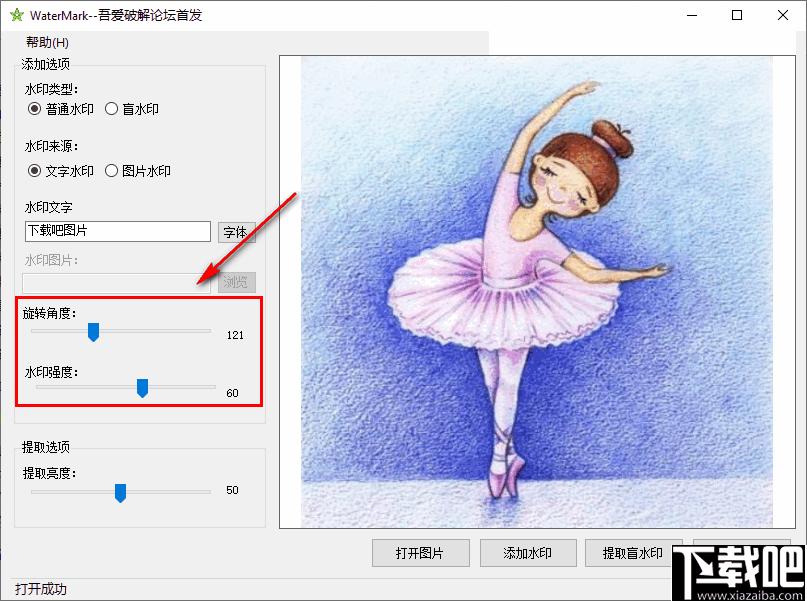The height and width of the screenshot is (601, 807).
Task: Click the 打开成功 status bar message
Action: pos(41,589)
